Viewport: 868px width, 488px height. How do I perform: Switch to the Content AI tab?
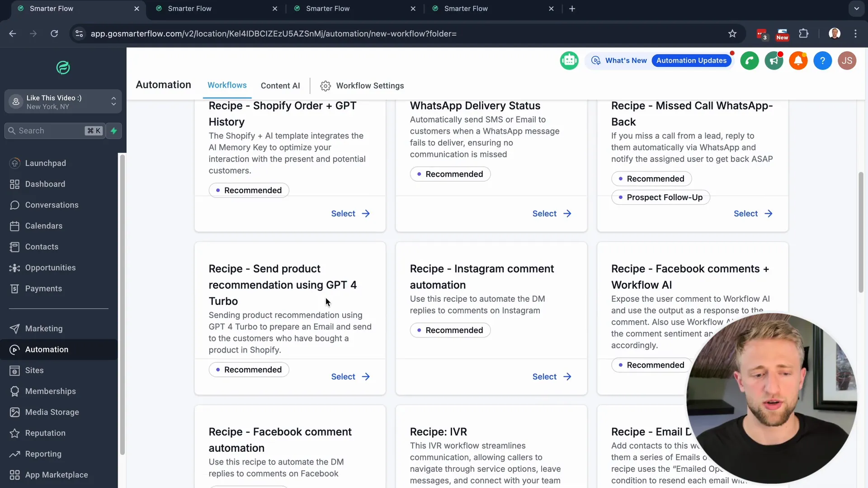[280, 86]
